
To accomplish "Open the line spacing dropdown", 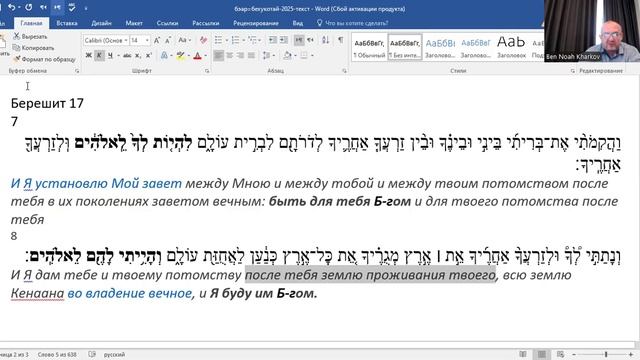I will pyautogui.click(x=273, y=55).
